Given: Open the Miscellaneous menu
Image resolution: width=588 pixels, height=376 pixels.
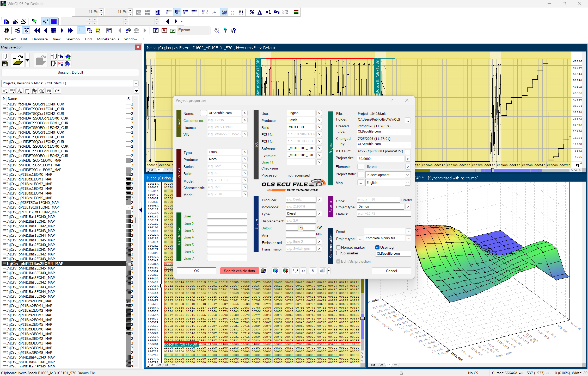Looking at the screenshot, I should 108,39.
